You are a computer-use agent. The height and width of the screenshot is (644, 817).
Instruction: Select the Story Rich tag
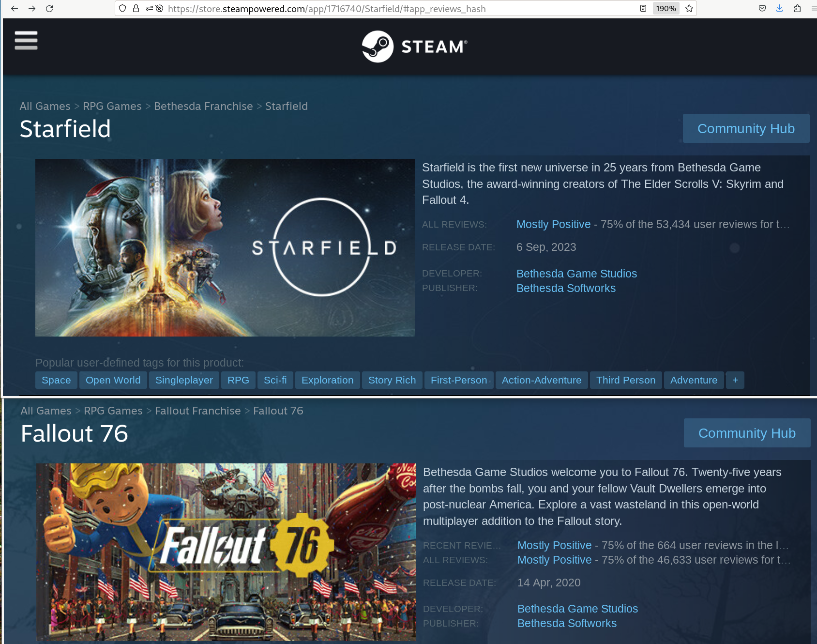[x=392, y=380]
